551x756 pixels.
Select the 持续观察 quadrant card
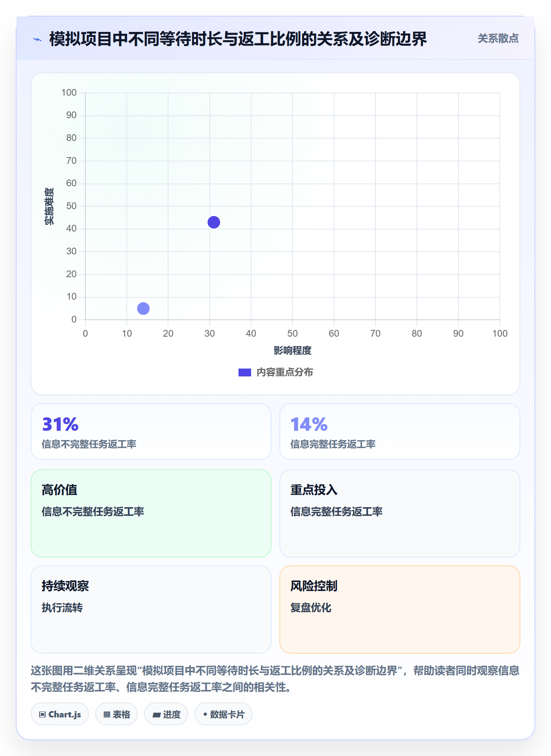[x=151, y=610]
